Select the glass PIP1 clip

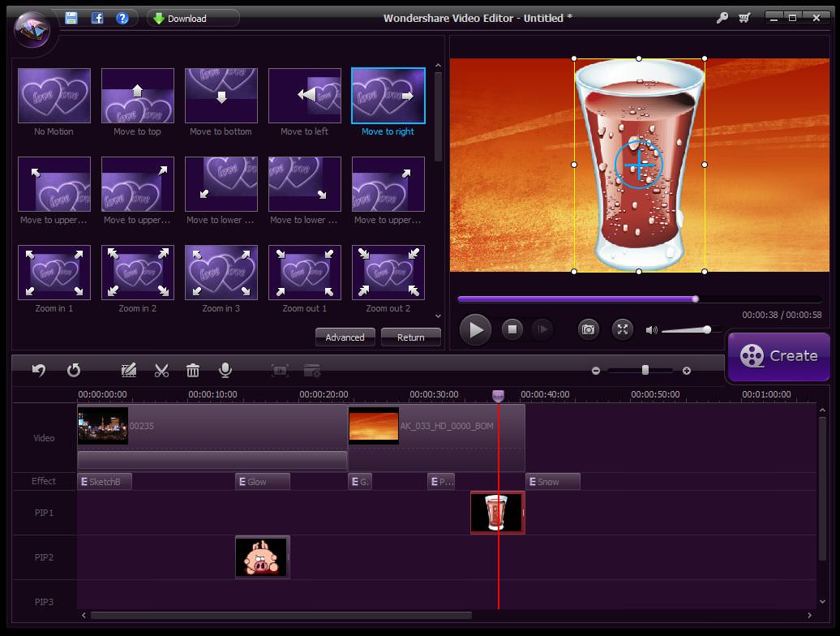497,513
